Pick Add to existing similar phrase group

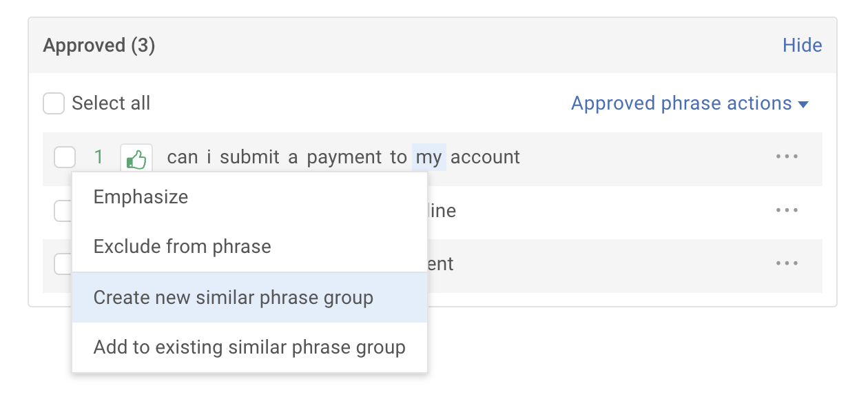[249, 347]
